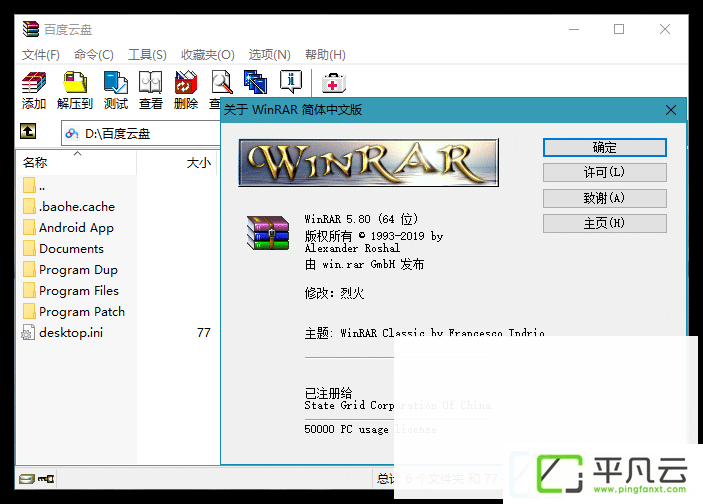Click the key icon in status bar

pyautogui.click(x=46, y=479)
